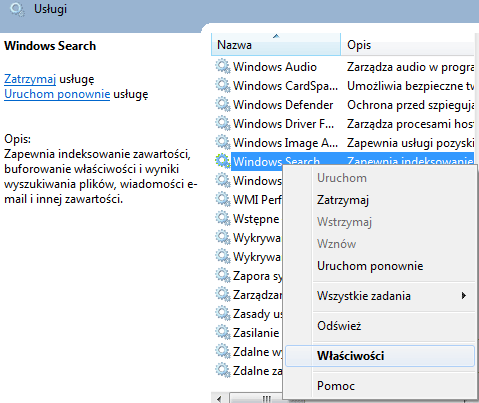
Task: Click gear icon beside Windows Image A...
Action: (222, 142)
